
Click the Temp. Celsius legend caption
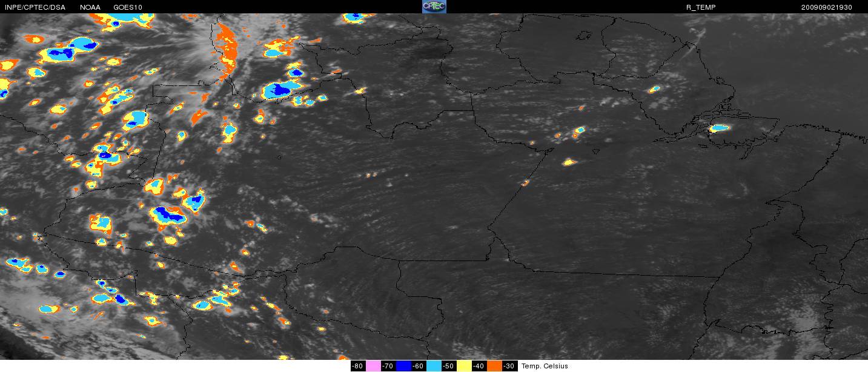[545, 366]
